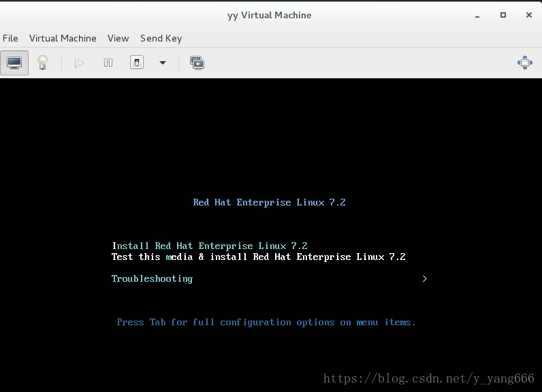The image size is (542, 392).
Task: Show the graphical console view
Action: pyautogui.click(x=14, y=63)
